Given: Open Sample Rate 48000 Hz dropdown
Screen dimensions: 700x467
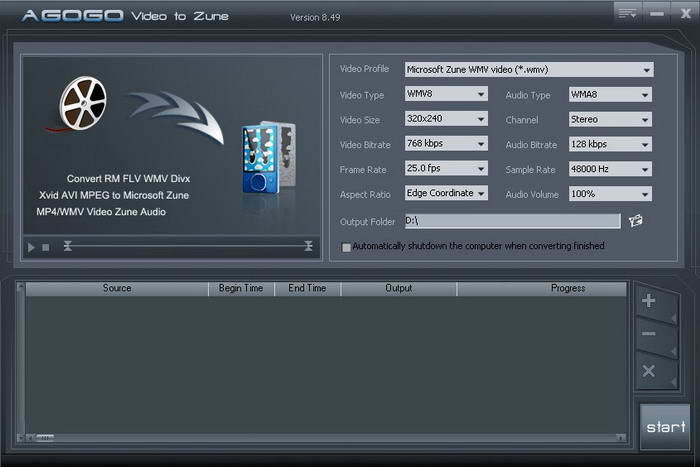Looking at the screenshot, I should coord(610,169).
